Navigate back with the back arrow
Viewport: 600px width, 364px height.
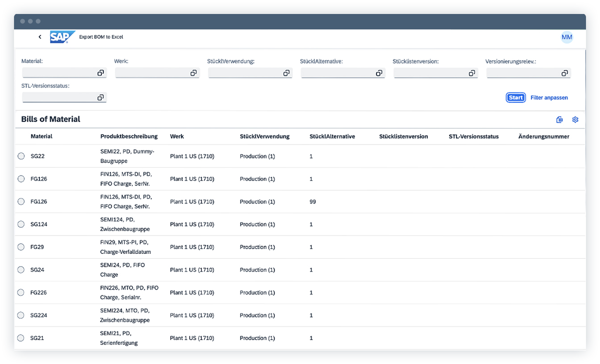(x=40, y=36)
